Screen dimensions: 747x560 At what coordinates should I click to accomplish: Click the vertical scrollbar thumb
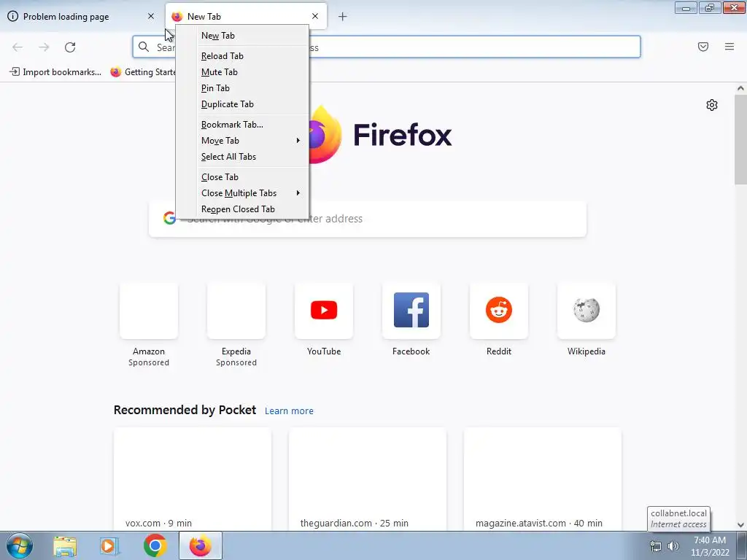click(x=740, y=139)
